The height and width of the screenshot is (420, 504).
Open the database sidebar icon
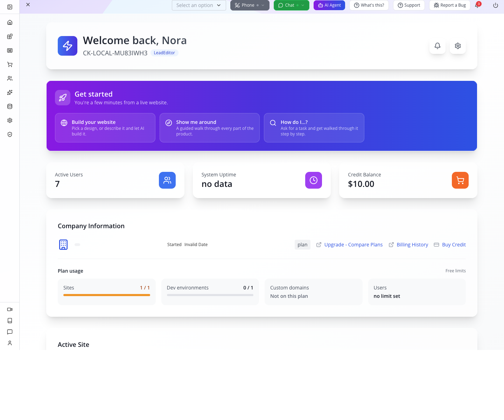pyautogui.click(x=10, y=106)
